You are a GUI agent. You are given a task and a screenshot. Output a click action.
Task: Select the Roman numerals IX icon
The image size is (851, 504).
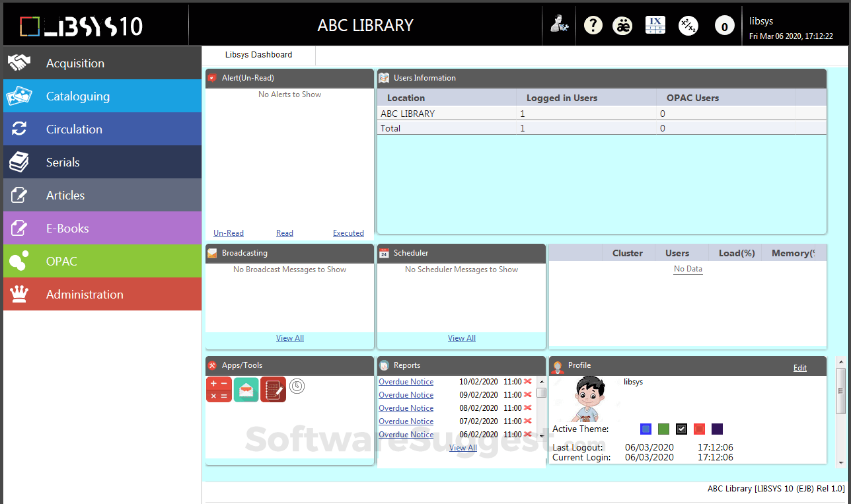[x=655, y=25]
